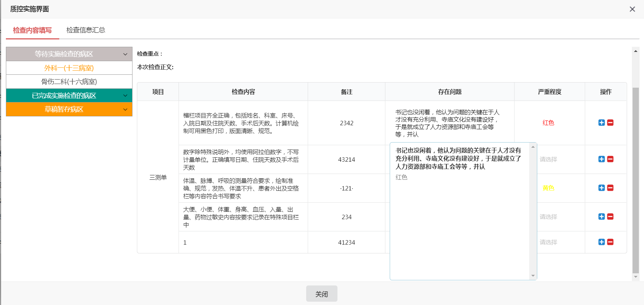Open the 请选择 severity dropdown in the 41234 row
The image size is (644, 305).
coord(548,242)
